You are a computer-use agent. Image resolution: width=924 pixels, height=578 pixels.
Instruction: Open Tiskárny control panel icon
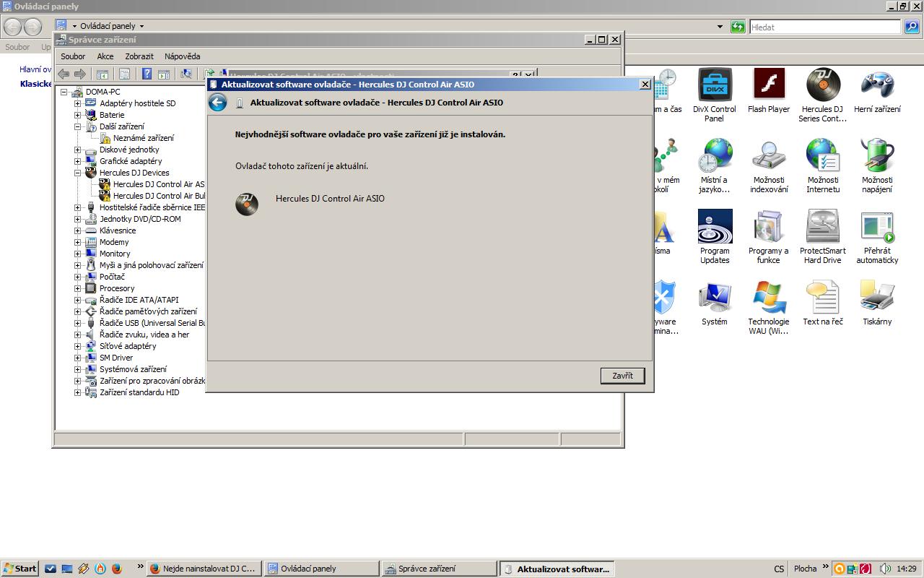(877, 303)
